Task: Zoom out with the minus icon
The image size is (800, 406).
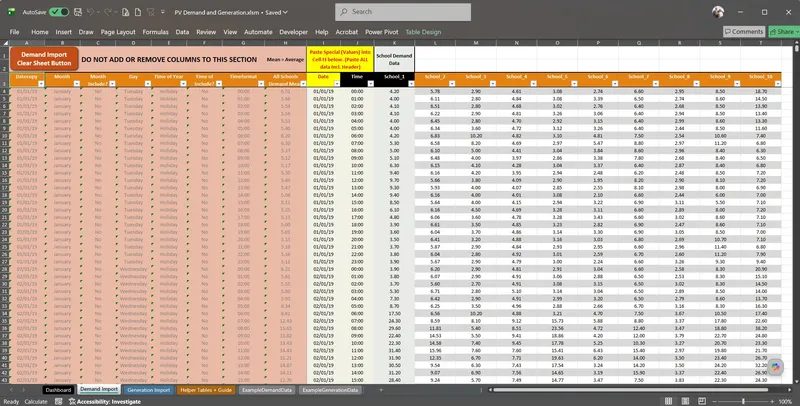Action: click(x=716, y=402)
